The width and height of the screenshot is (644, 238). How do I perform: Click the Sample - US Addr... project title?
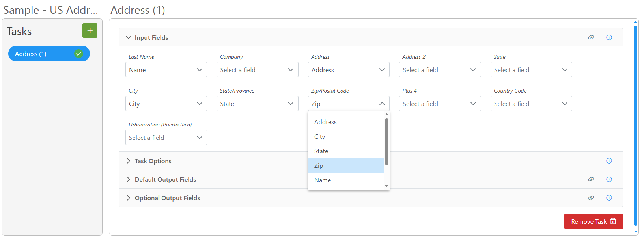coord(50,10)
